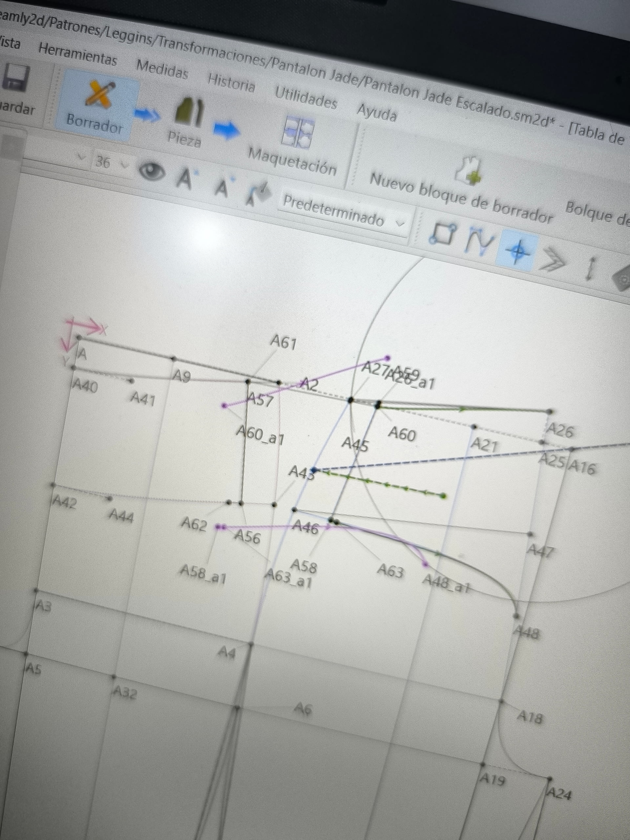Screen dimensions: 630x840
Task: Click the Guardar floppy disk icon
Action: (16, 77)
